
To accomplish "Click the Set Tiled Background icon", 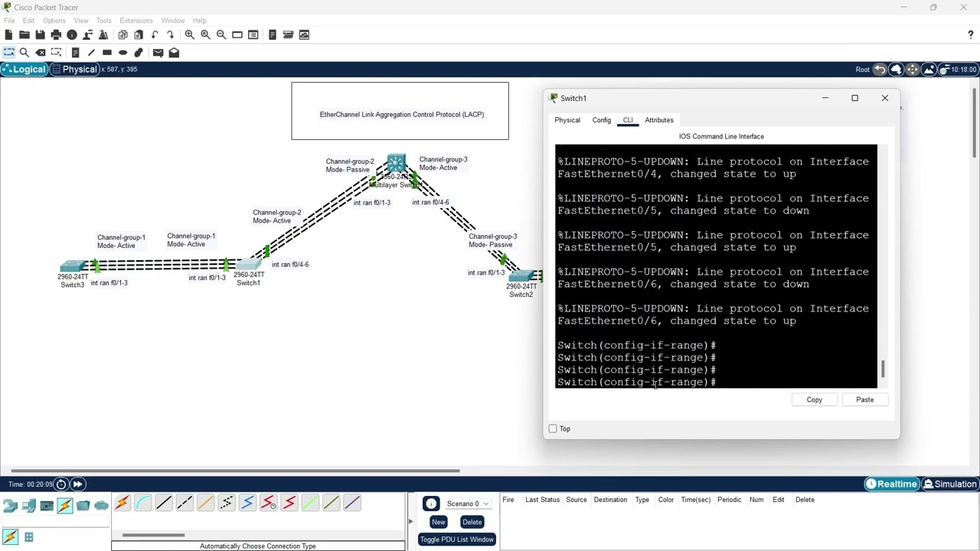I will [929, 70].
